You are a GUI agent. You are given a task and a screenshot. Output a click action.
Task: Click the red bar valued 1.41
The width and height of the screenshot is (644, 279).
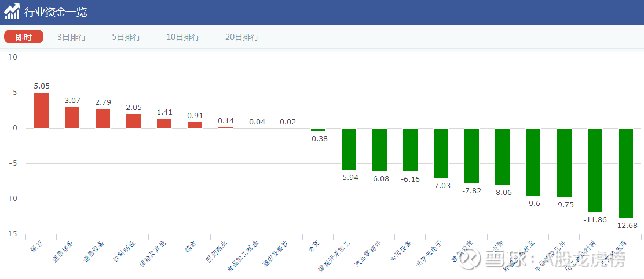164,123
